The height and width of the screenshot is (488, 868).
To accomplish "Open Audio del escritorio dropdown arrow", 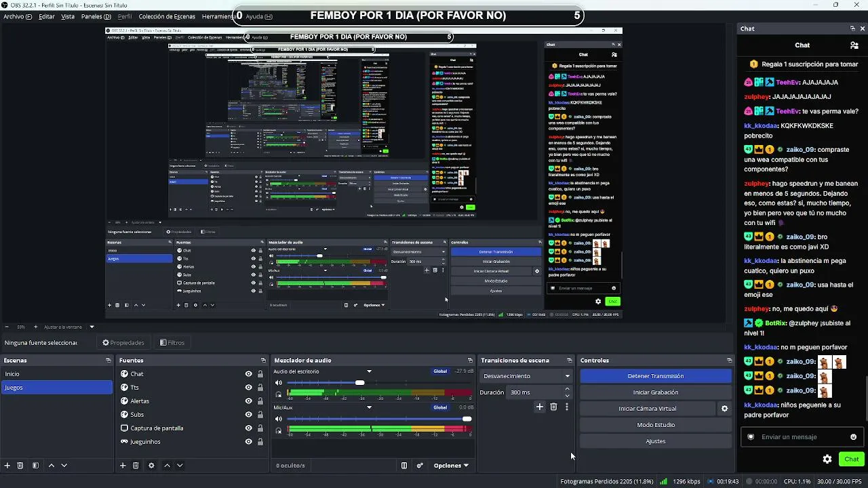I will point(369,371).
